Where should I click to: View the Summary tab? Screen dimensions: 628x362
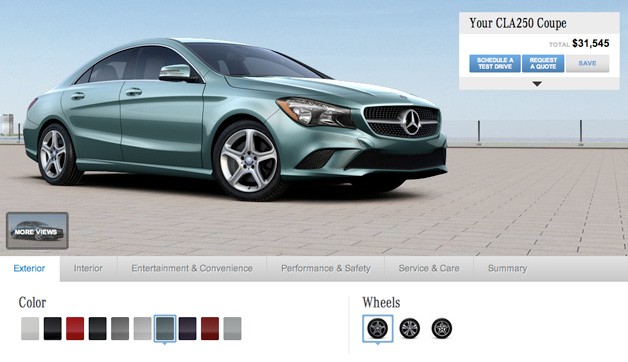pyautogui.click(x=507, y=268)
